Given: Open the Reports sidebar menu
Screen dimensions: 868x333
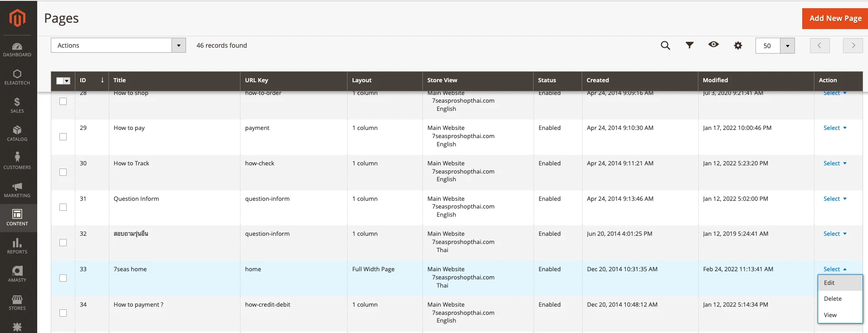Looking at the screenshot, I should pos(17,247).
